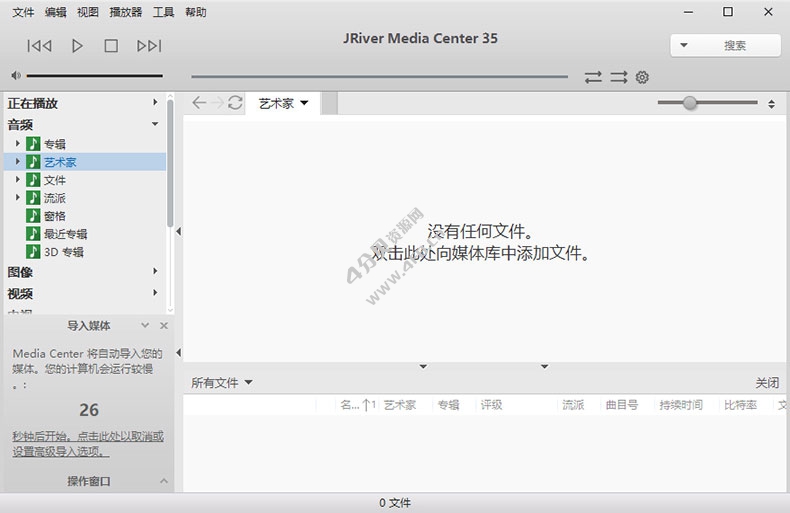Click empty library message to add files
The height and width of the screenshot is (513, 790).
480,242
